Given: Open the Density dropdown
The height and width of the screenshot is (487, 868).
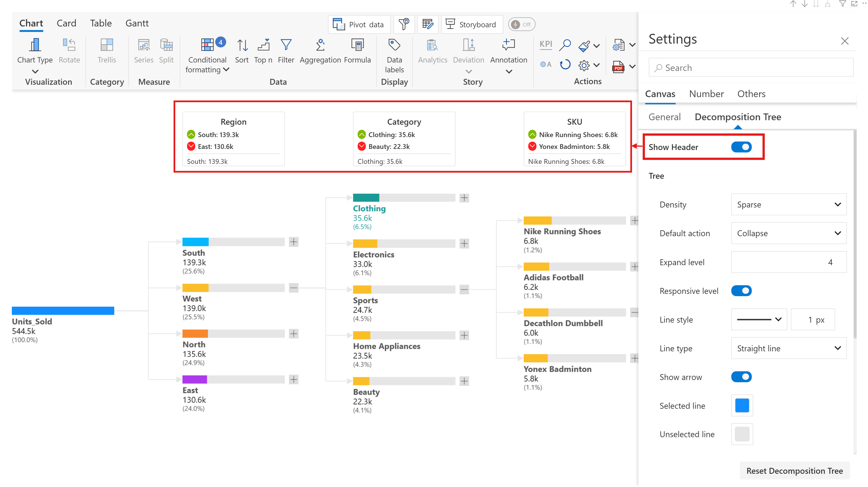Looking at the screenshot, I should (788, 204).
